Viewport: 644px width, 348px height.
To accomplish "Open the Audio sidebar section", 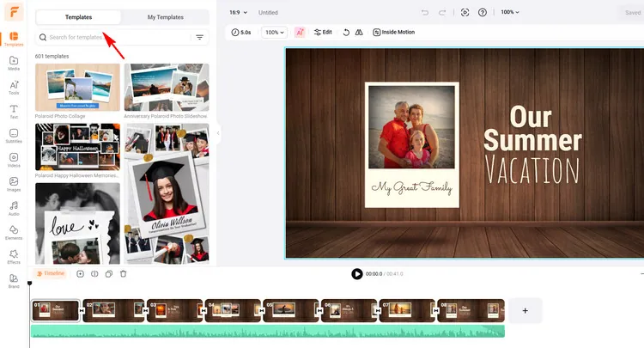I will 14,208.
